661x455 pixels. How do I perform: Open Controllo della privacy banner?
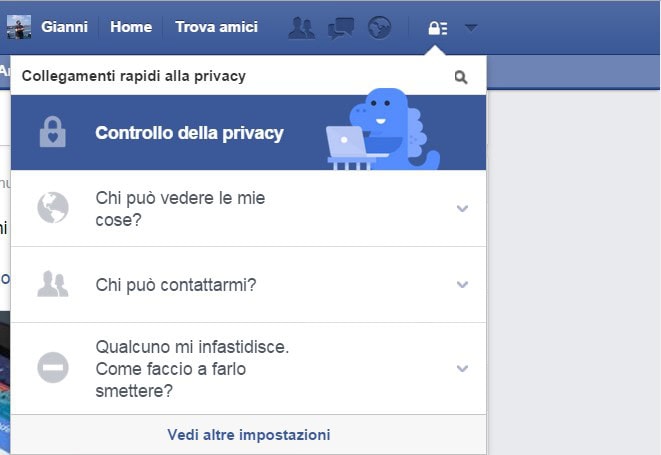pyautogui.click(x=248, y=132)
